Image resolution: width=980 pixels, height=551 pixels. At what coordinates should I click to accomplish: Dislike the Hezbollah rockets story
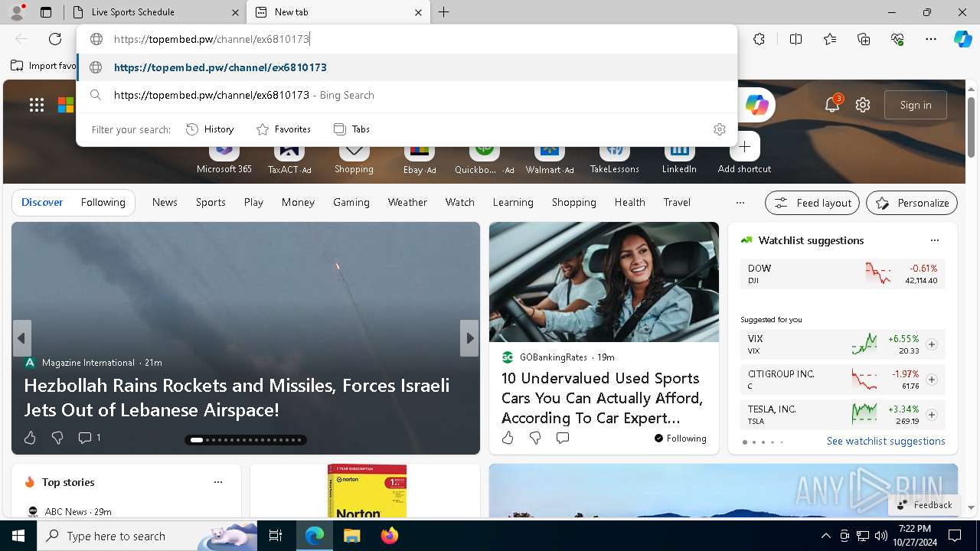[57, 438]
